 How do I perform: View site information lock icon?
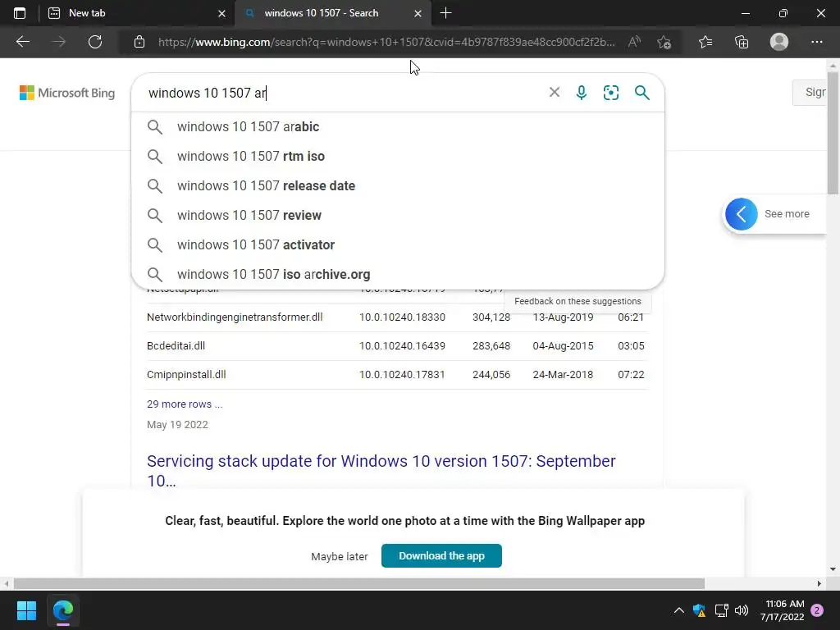(x=139, y=42)
